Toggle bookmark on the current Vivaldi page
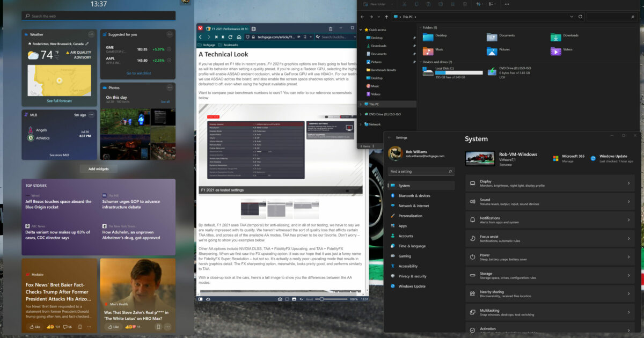Viewport: 644px width, 338px height. tap(305, 36)
